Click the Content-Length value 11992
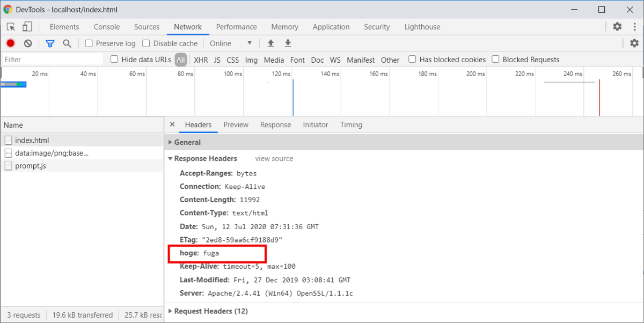The width and height of the screenshot is (644, 323). pyautogui.click(x=250, y=200)
